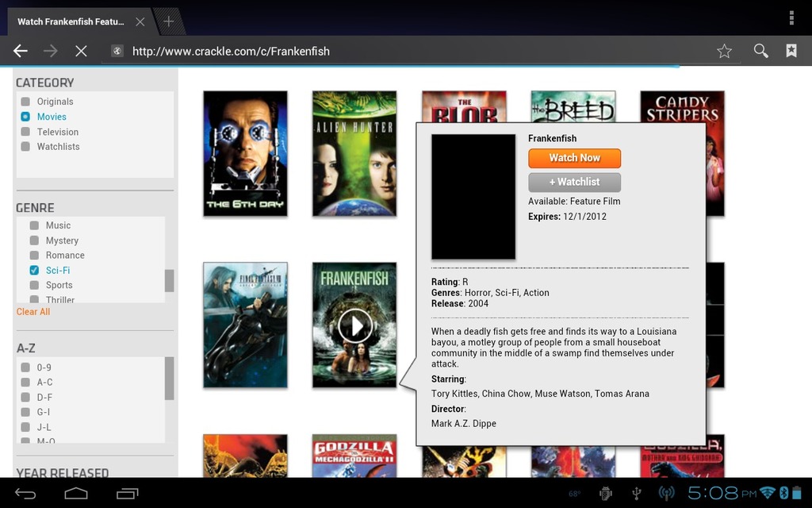812x508 pixels.
Task: Tap the Android back navigation button
Action: click(25, 494)
